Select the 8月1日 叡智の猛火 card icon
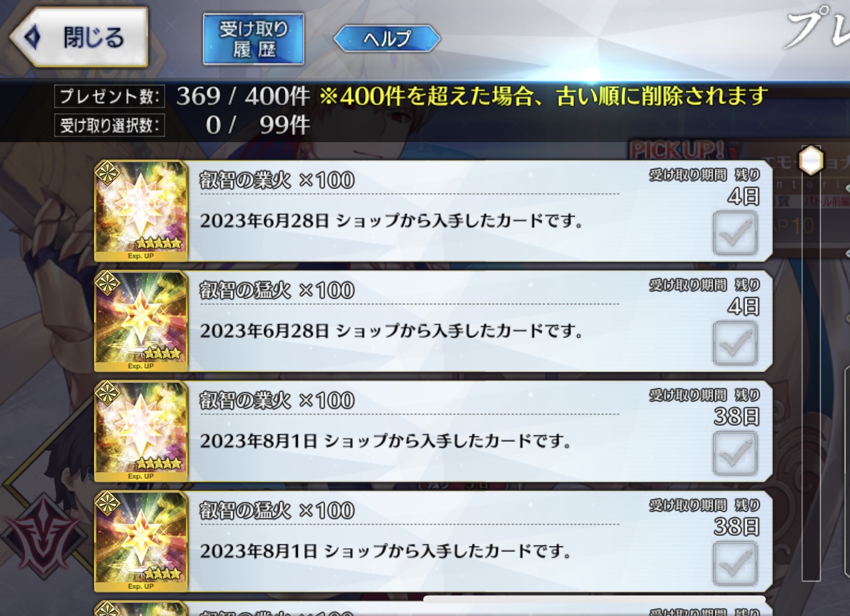Screen dimensions: 850x616 point(141,541)
